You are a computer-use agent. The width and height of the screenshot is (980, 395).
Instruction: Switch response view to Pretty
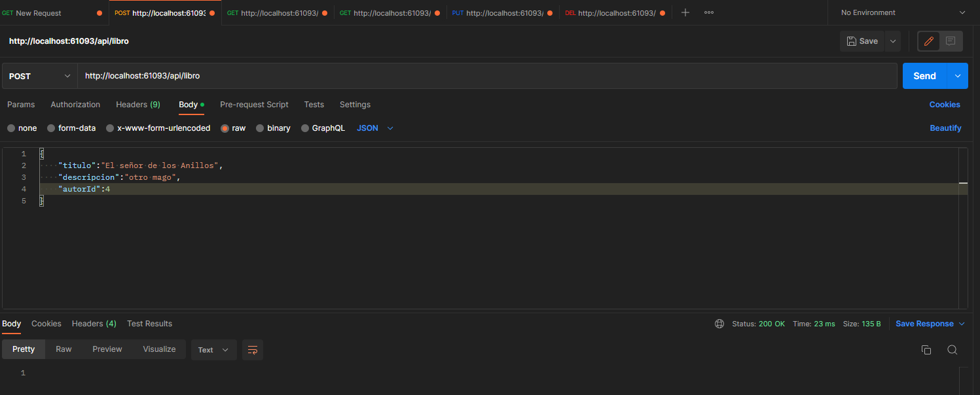tap(24, 349)
